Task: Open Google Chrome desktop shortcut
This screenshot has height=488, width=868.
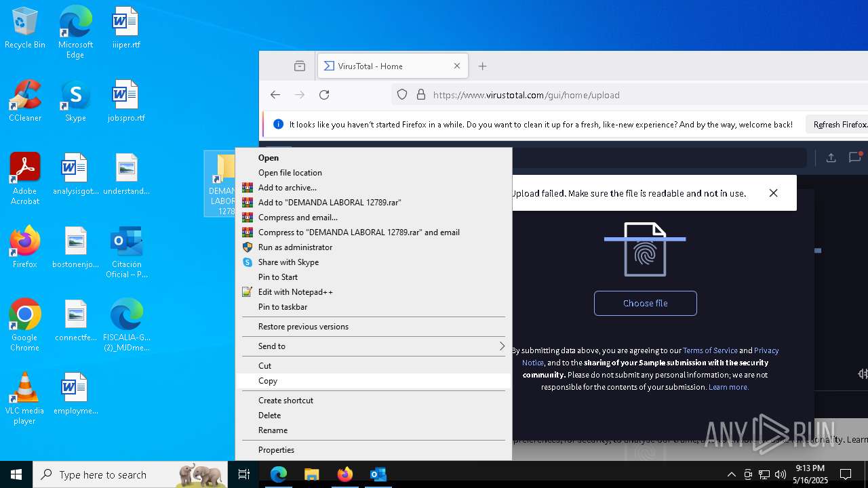Action: coord(25,326)
